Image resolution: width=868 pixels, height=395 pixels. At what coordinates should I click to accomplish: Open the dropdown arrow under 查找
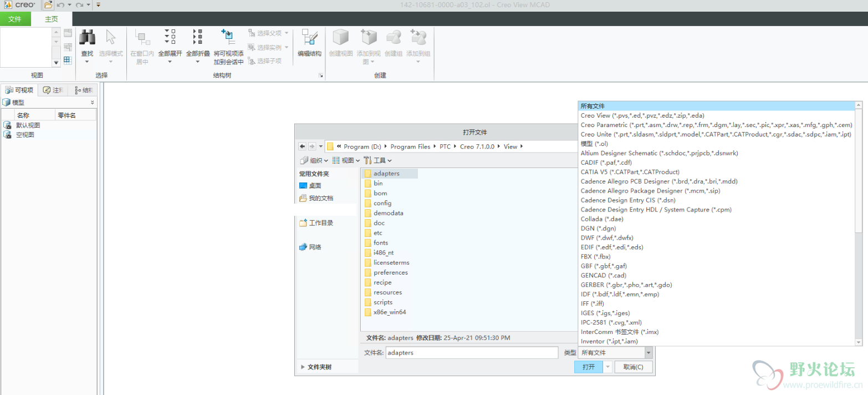coord(87,62)
